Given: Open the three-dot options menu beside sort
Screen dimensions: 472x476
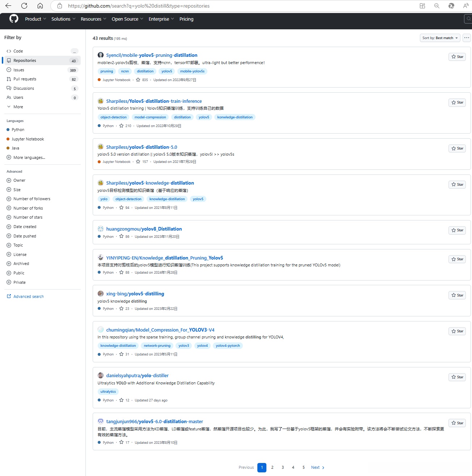Looking at the screenshot, I should click(467, 38).
